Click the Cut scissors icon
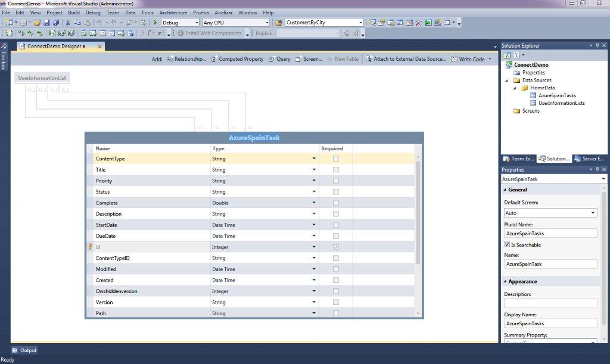610x364 pixels. (x=68, y=23)
